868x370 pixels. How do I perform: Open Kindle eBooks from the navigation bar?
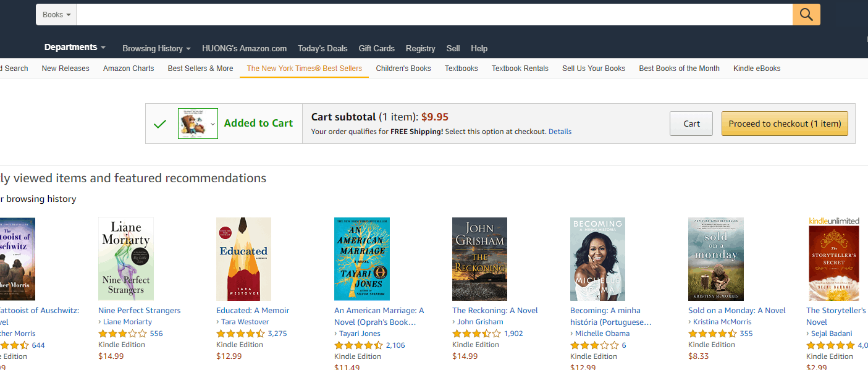756,68
